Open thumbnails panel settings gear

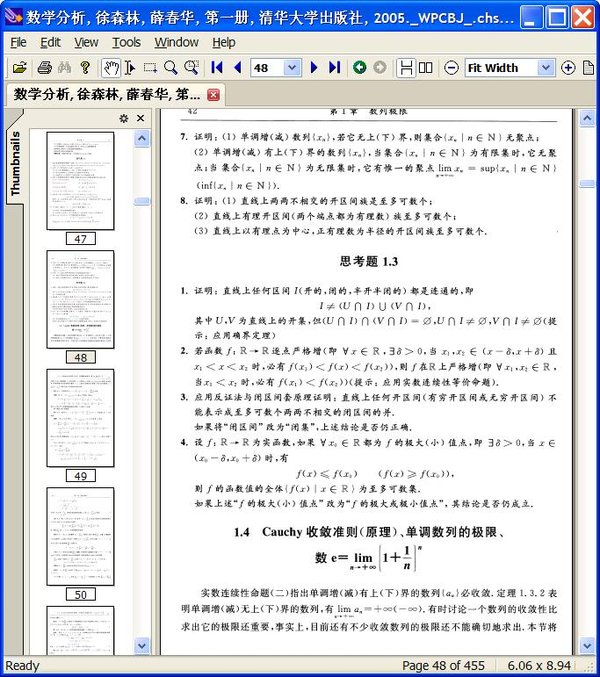pyautogui.click(x=123, y=118)
